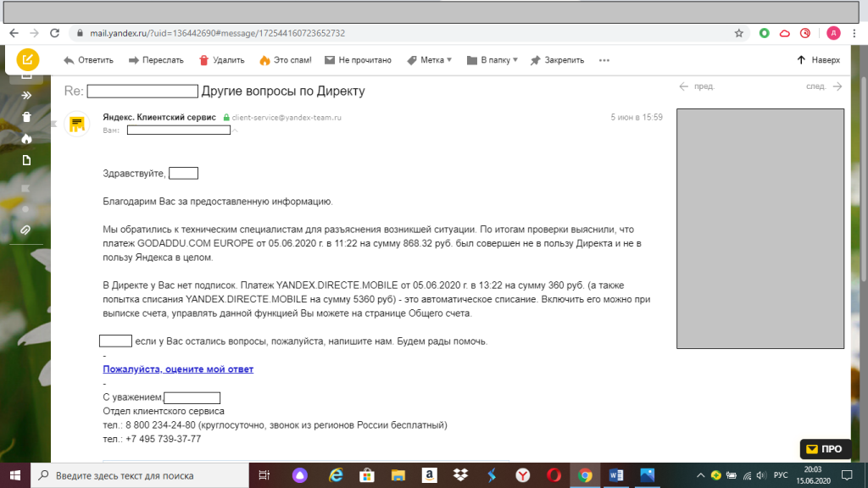Image resolution: width=868 pixels, height=488 pixels.
Task: Switch to Chrome on the taskbar
Action: pos(585,475)
